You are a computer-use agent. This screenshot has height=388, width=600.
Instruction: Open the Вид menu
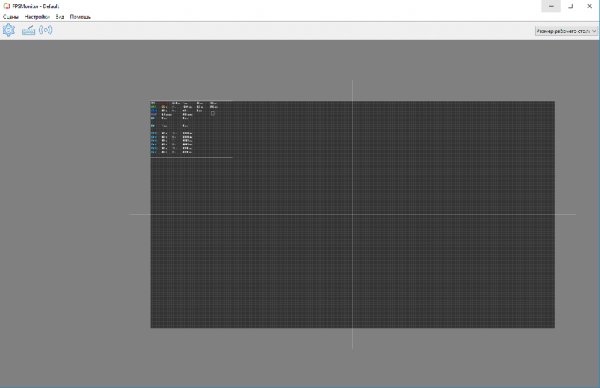point(60,17)
